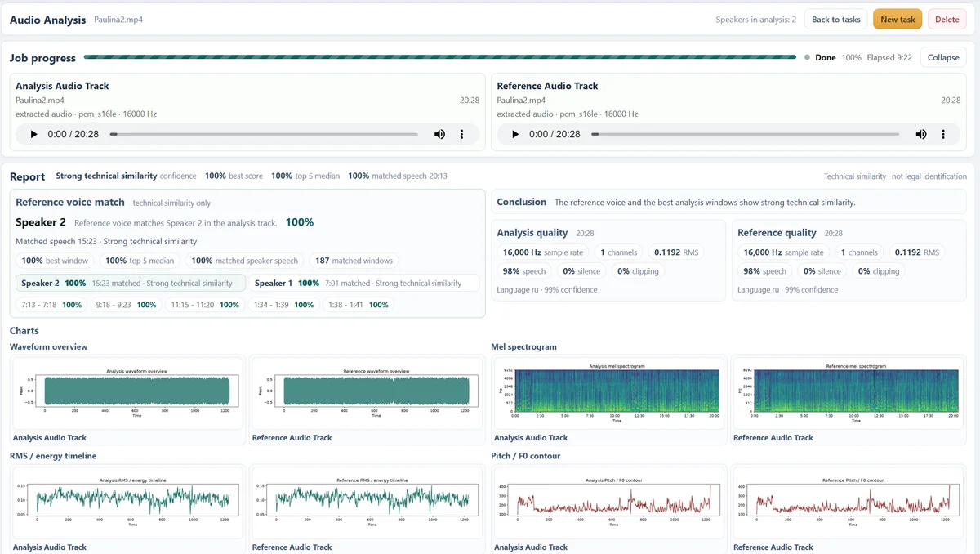The height and width of the screenshot is (554, 980).
Task: Open matched window 1:38 - 1:41
Action: pos(358,305)
